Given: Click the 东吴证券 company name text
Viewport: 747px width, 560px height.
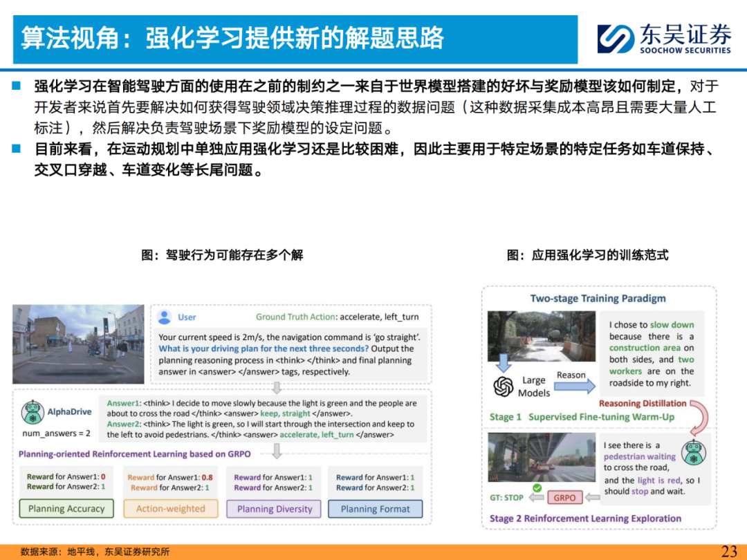Looking at the screenshot, I should [685, 34].
